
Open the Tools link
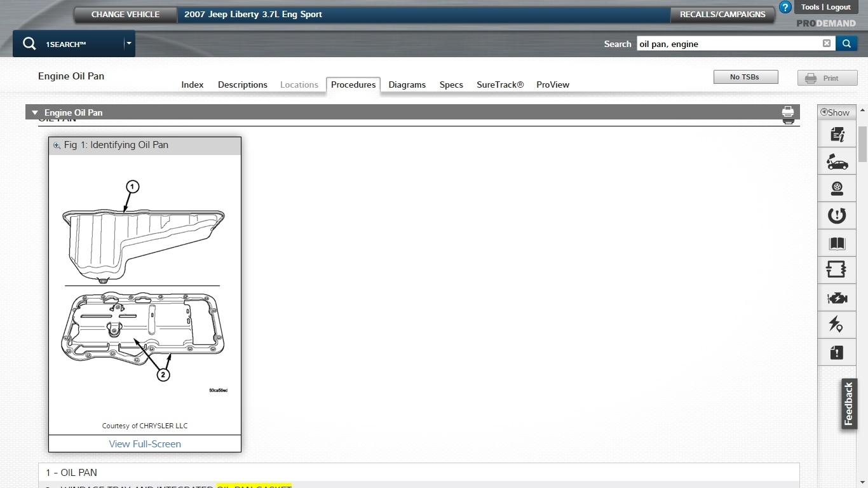click(810, 7)
